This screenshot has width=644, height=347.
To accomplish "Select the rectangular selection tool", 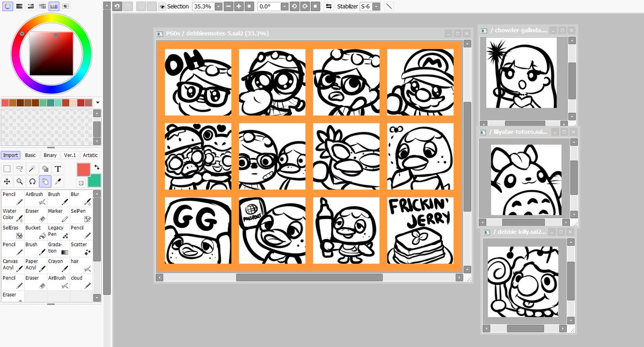I will pos(7,169).
